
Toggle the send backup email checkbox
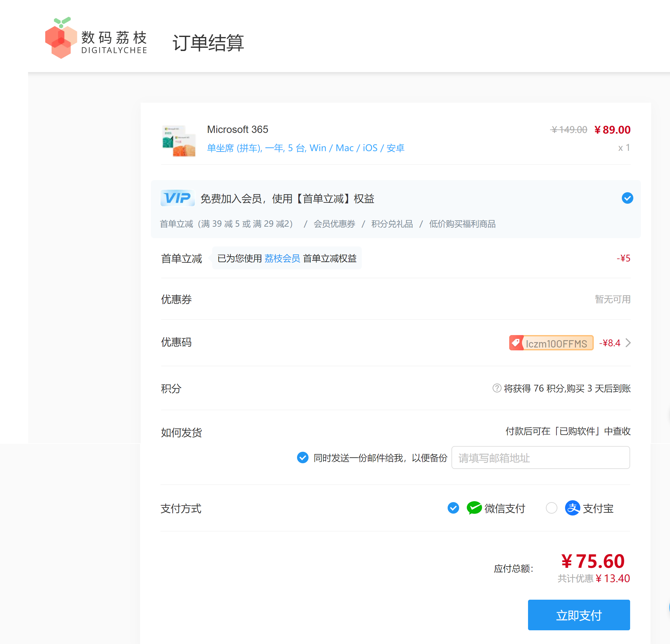coord(302,457)
